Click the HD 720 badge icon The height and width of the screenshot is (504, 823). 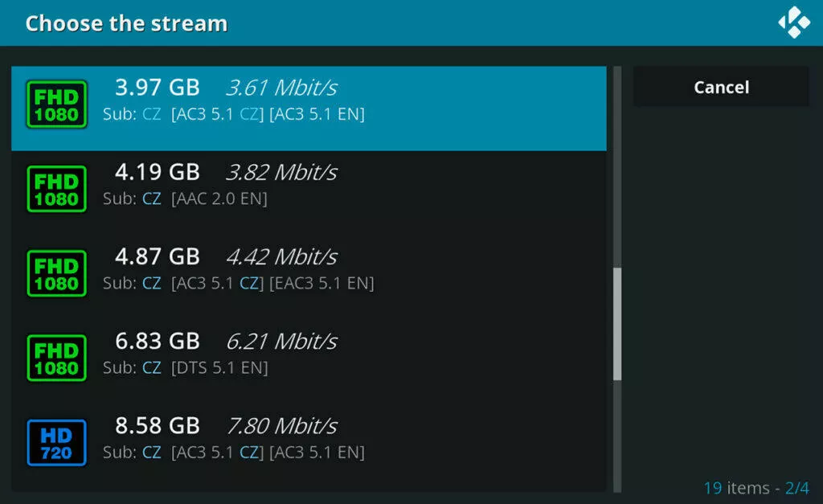[57, 443]
